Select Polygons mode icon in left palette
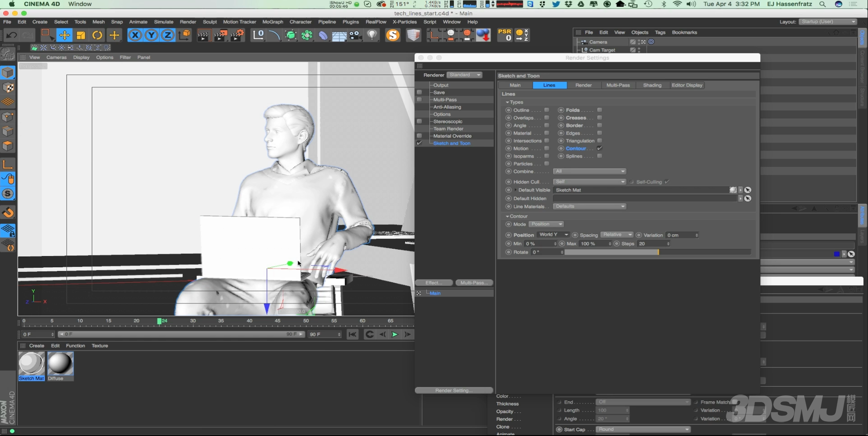Viewport: 868px width, 436px height. (8, 146)
